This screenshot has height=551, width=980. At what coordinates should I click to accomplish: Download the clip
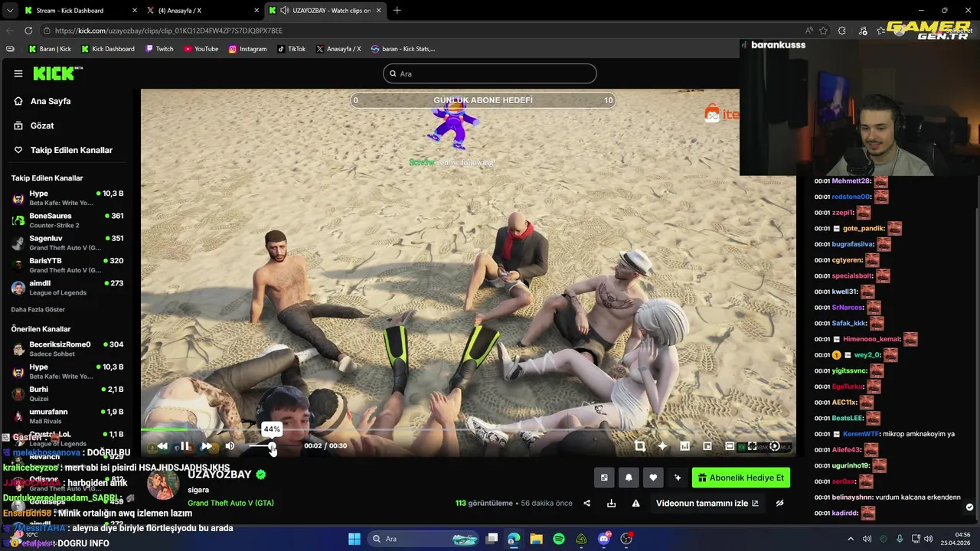[x=611, y=503]
